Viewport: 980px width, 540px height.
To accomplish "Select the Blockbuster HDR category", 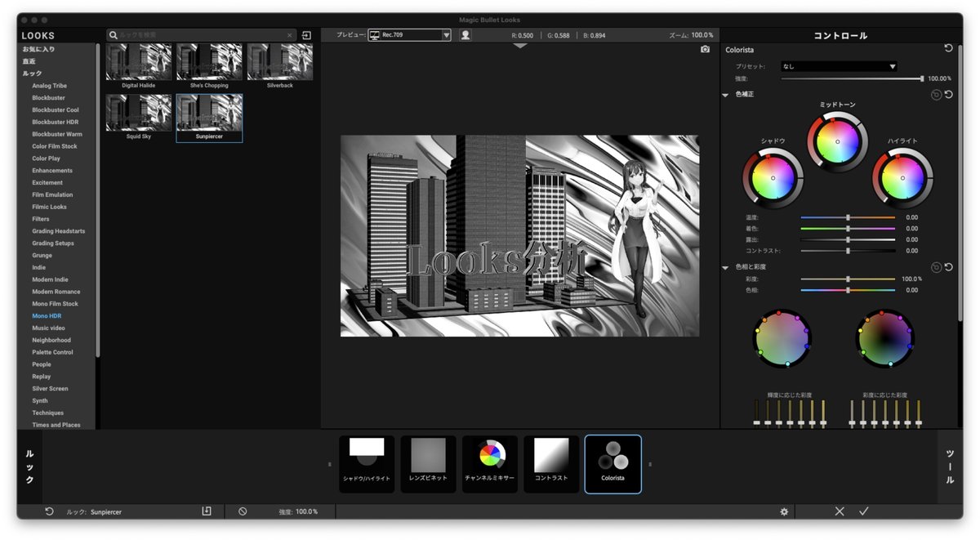I will click(x=56, y=122).
